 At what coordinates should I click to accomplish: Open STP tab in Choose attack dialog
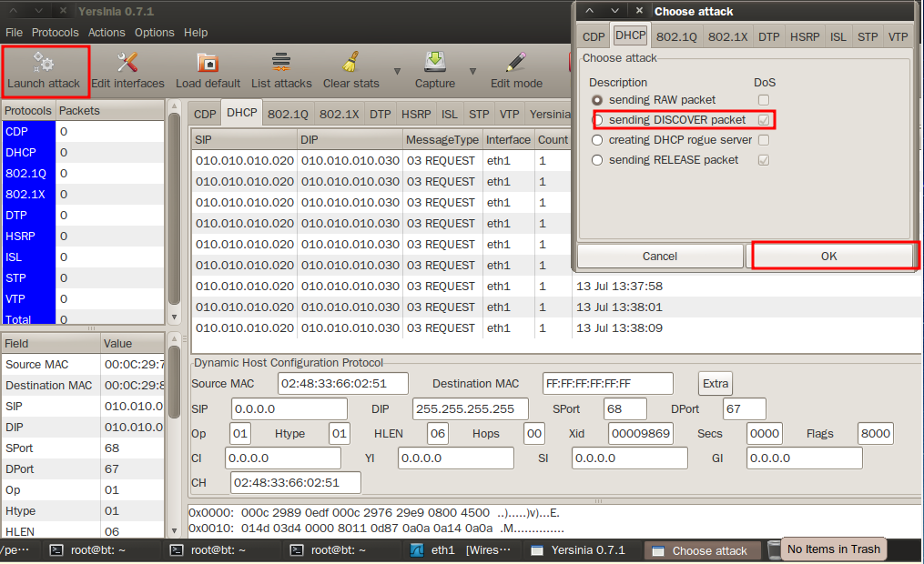[x=868, y=36]
